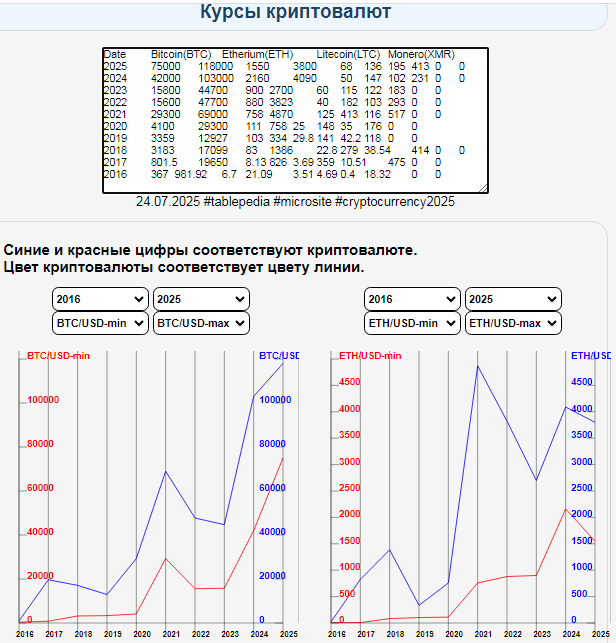
Task: Click the red BTC/USD-min chart legend label
Action: 60,355
